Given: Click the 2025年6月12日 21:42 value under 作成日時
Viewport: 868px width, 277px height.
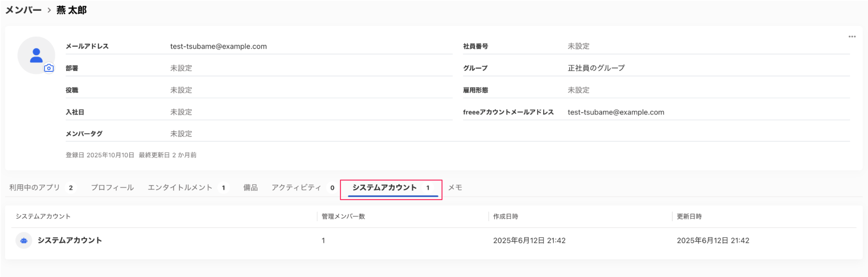Looking at the screenshot, I should point(529,240).
